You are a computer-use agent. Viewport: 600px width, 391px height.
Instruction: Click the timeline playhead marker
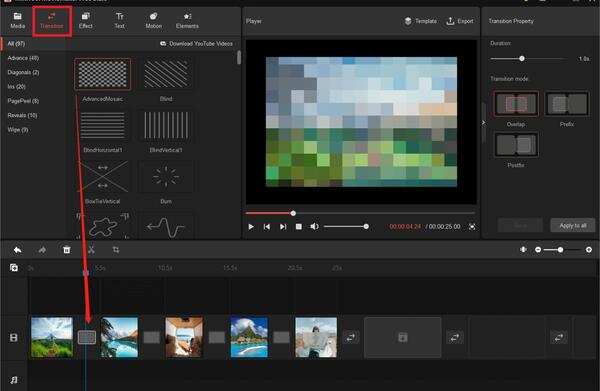[85, 272]
